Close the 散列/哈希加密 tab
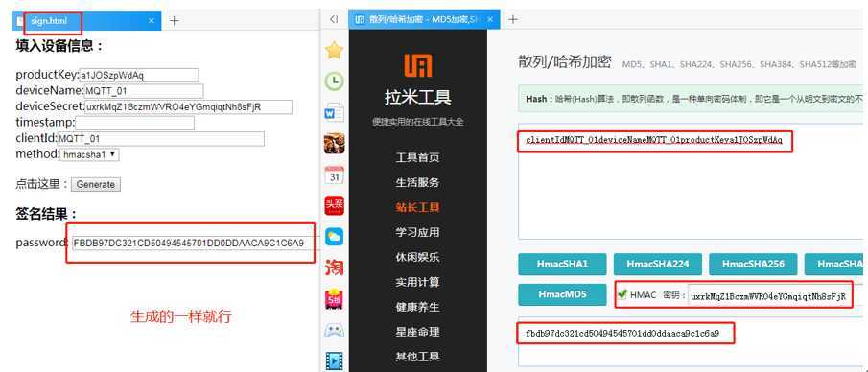This screenshot has width=868, height=372. [490, 20]
